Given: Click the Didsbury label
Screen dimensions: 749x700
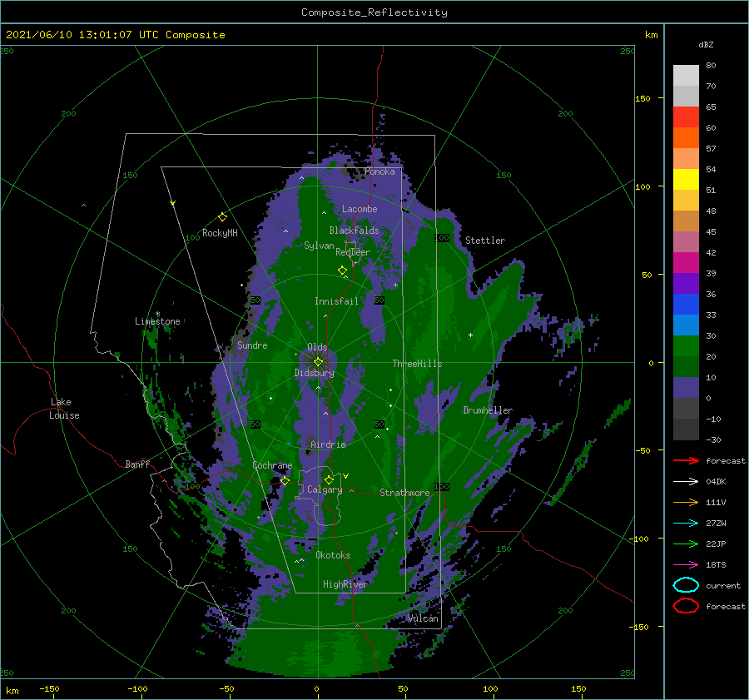Looking at the screenshot, I should (x=314, y=373).
